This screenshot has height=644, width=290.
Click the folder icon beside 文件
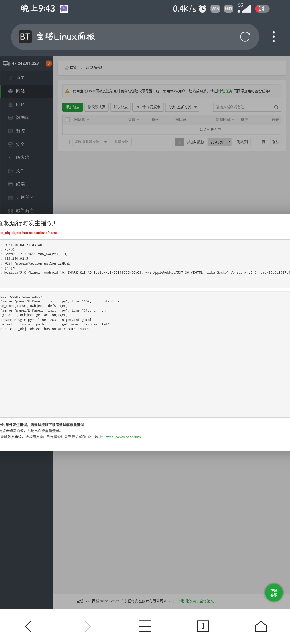pyautogui.click(x=10, y=171)
